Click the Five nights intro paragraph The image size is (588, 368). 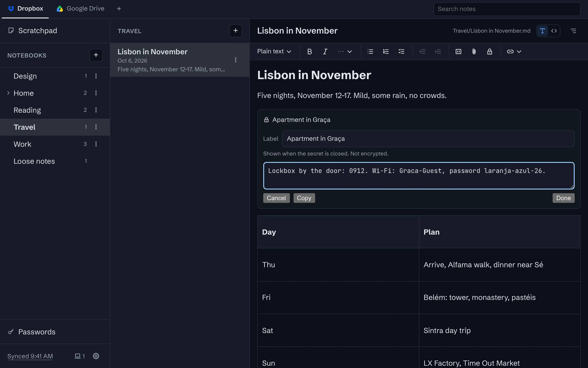pos(352,95)
